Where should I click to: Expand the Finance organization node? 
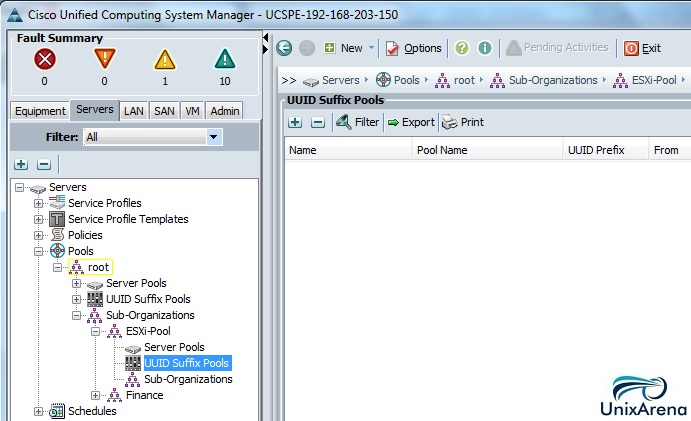point(95,395)
